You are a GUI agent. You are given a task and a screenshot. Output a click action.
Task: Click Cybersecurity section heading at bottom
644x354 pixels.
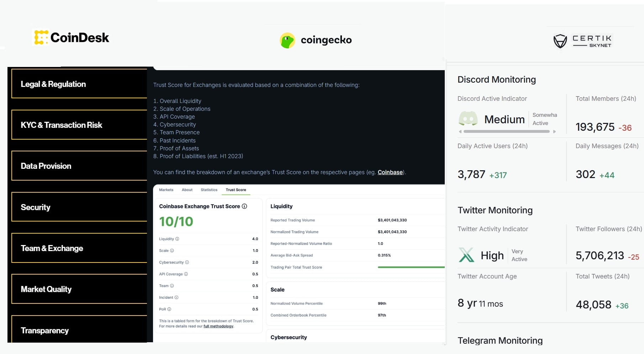click(x=289, y=337)
